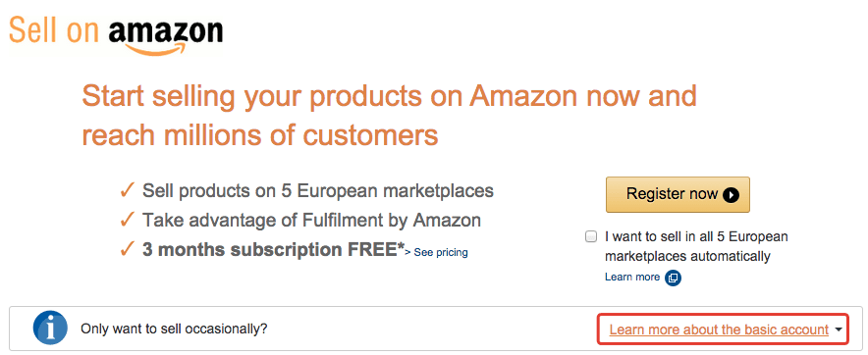Click the 'I want to sell' checkbox label
The height and width of the screenshot is (355, 868).
696,246
